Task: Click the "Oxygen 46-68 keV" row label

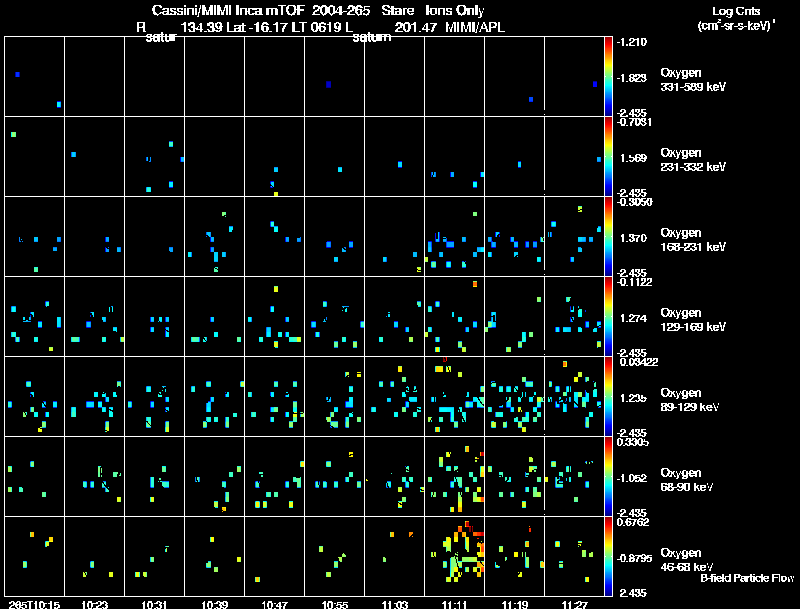Action: (687, 560)
